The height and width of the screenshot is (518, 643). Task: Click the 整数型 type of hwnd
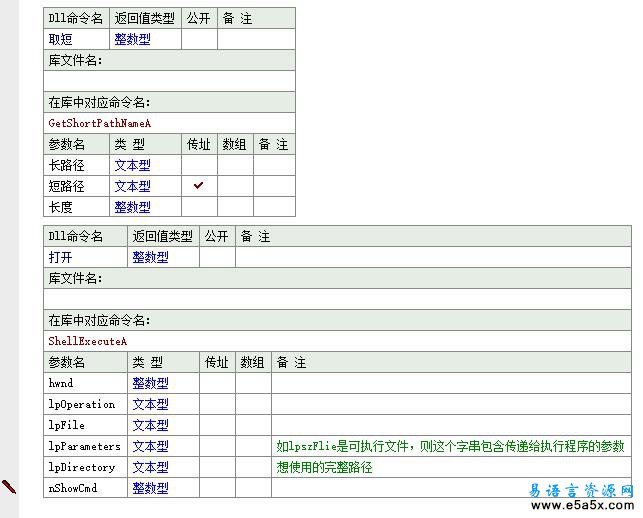pos(150,383)
